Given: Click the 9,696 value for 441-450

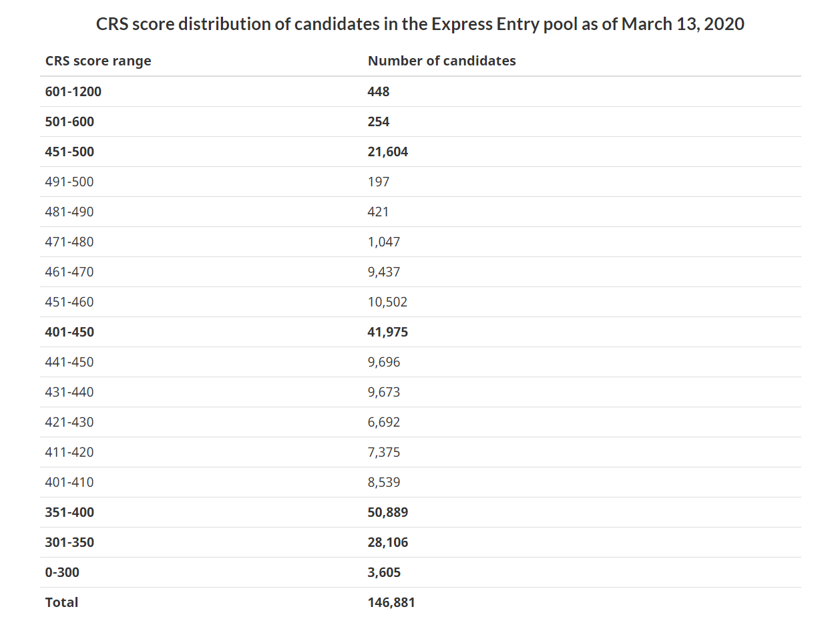Looking at the screenshot, I should tap(384, 362).
